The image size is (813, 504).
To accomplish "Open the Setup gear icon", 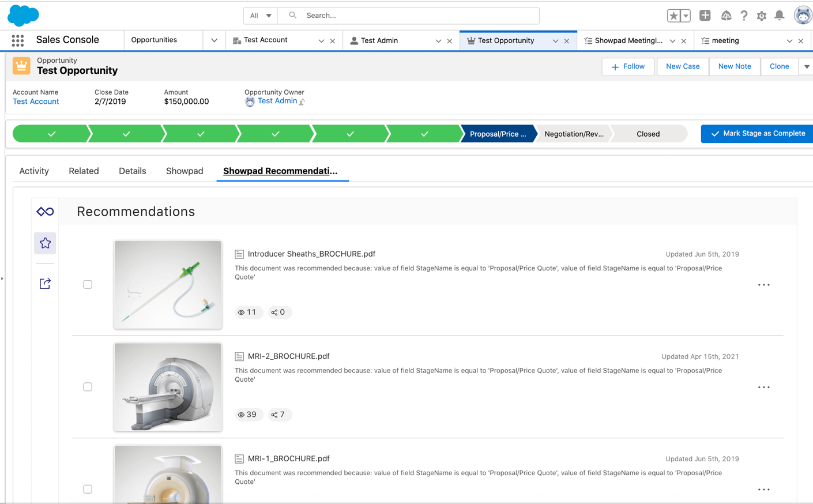I will pos(762,16).
